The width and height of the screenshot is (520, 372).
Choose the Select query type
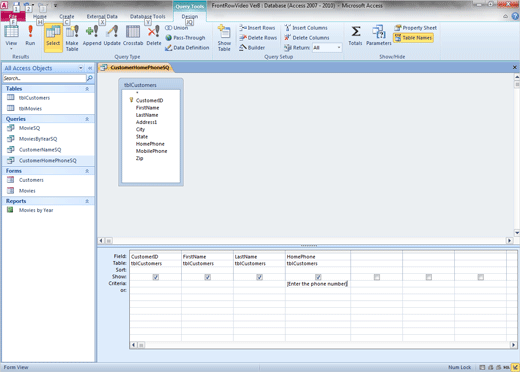[53, 38]
